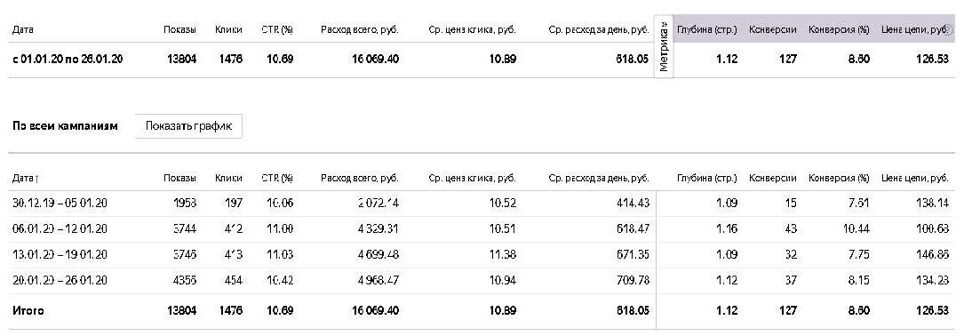Select the 13.01.20 – 19.01.20 week row
Screen dimensions: 980x336
(x=482, y=255)
